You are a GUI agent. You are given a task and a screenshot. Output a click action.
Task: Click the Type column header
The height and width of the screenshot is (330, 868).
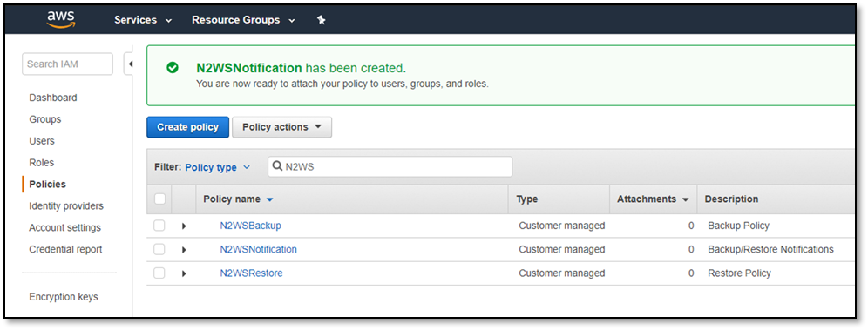pos(527,199)
